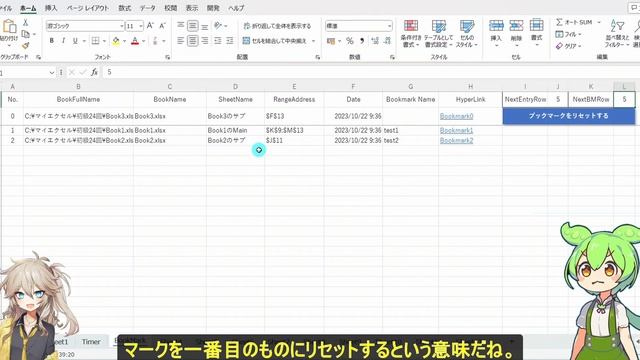The height and width of the screenshot is (360, 640).
Task: Click the fx insert function icon
Action: coord(94,72)
